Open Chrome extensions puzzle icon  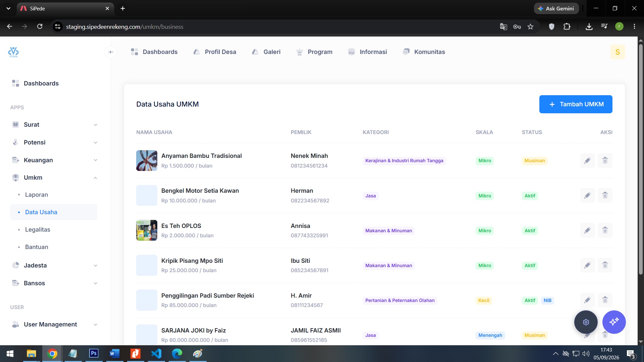[x=567, y=26]
